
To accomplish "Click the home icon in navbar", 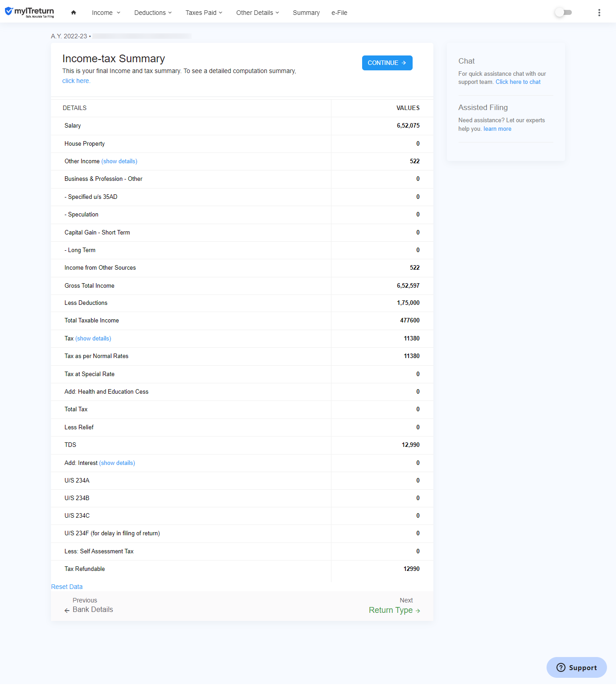I will 74,13.
